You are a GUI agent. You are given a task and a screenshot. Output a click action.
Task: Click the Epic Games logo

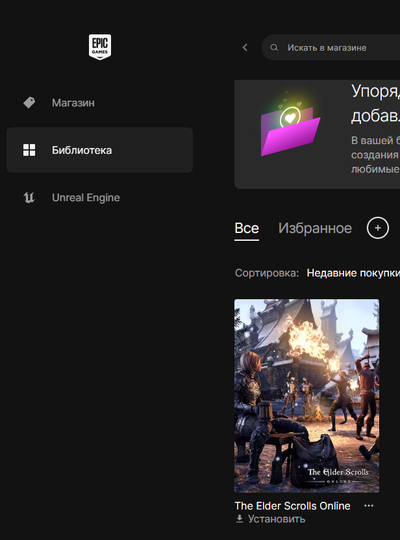tap(100, 46)
